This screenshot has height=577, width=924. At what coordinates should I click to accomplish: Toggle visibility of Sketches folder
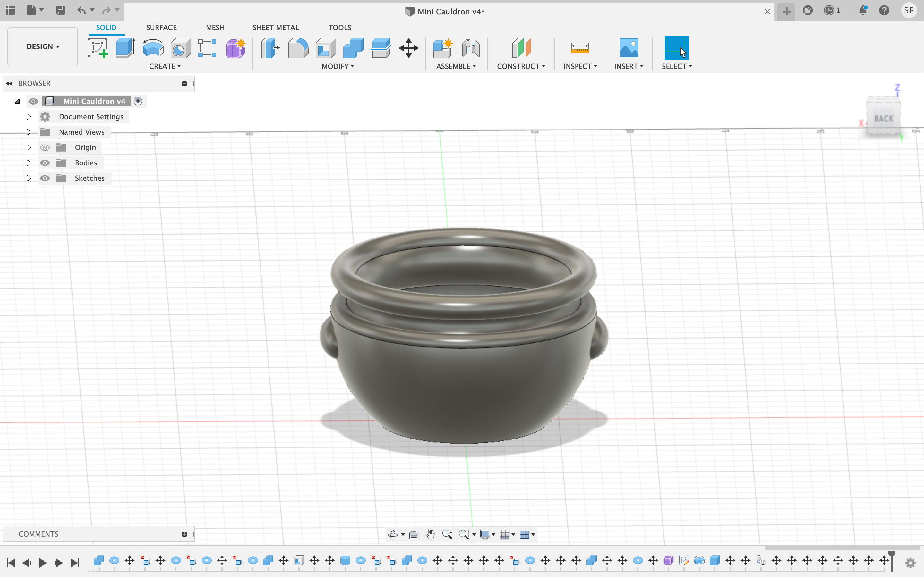click(x=45, y=178)
